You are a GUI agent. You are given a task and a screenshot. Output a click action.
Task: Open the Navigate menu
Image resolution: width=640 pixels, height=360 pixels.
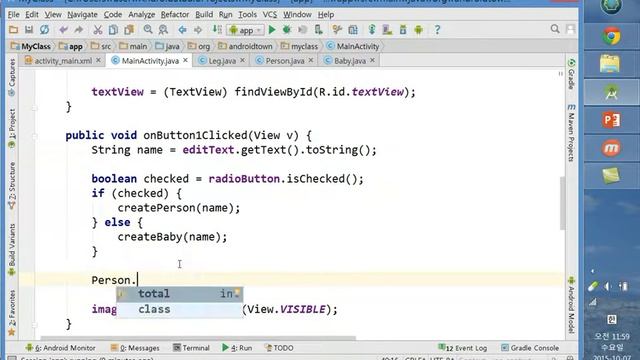(82, 15)
